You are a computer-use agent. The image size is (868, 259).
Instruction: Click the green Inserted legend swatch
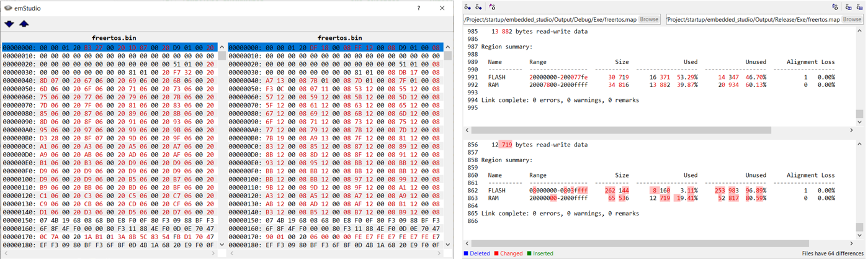click(x=528, y=253)
